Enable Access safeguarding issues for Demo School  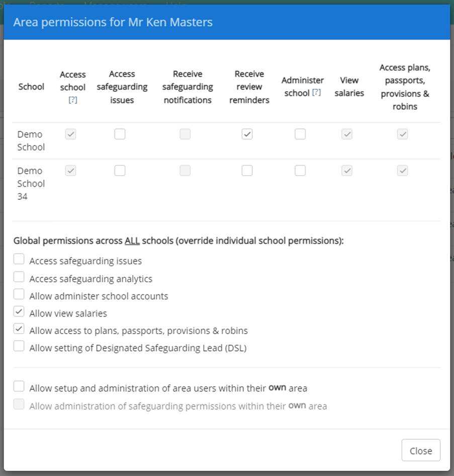pyautogui.click(x=120, y=134)
